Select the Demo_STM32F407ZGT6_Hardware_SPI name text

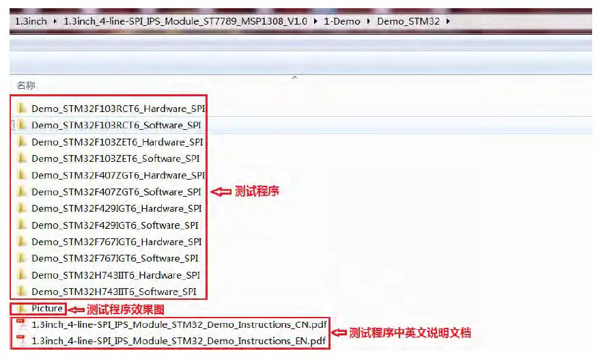coord(118,176)
